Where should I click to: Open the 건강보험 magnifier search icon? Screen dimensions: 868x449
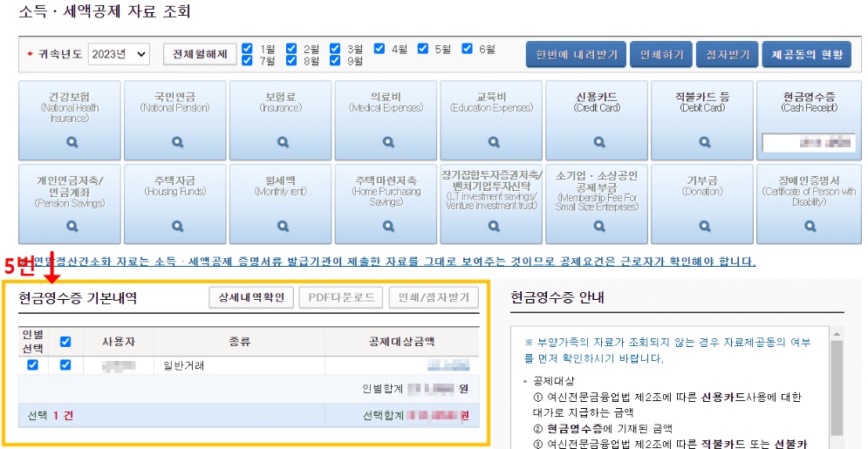click(x=72, y=143)
